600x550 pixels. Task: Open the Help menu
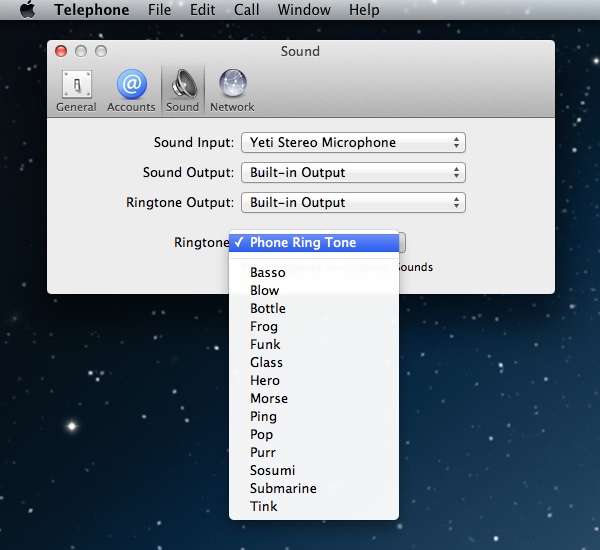(x=364, y=10)
